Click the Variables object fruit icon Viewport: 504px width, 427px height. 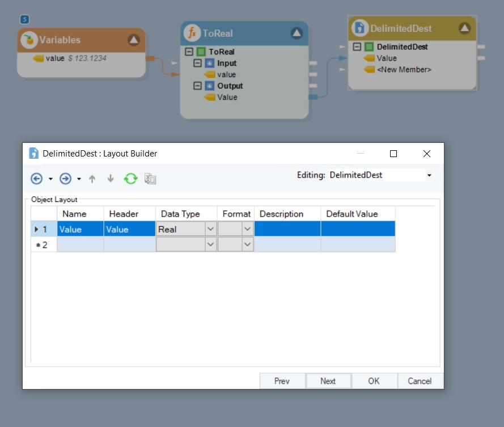(29, 40)
